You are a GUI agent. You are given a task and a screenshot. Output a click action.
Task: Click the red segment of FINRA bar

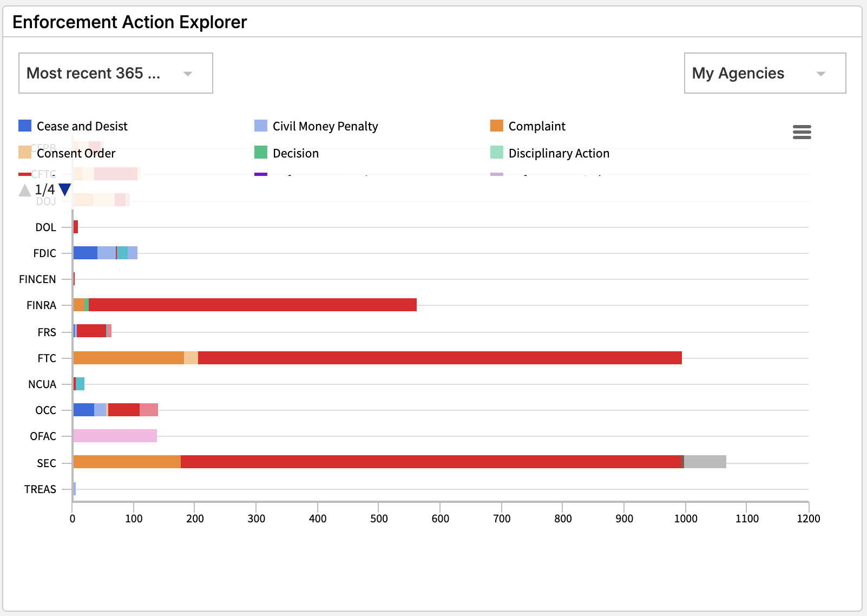coord(252,305)
